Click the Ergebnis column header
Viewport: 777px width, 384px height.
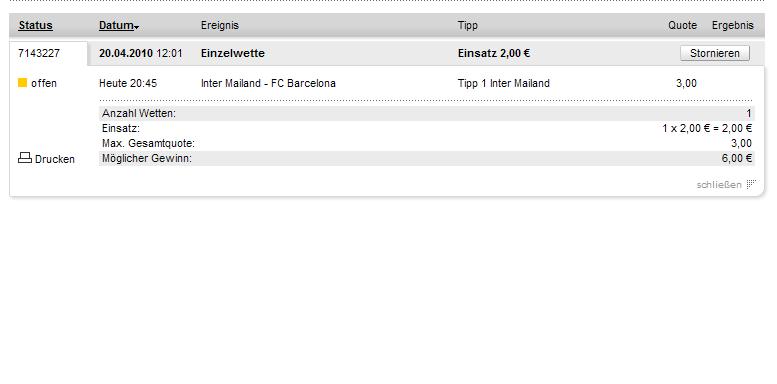(x=732, y=25)
